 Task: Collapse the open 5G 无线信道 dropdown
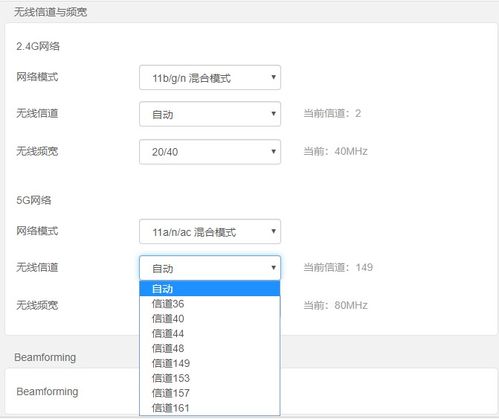point(210,268)
